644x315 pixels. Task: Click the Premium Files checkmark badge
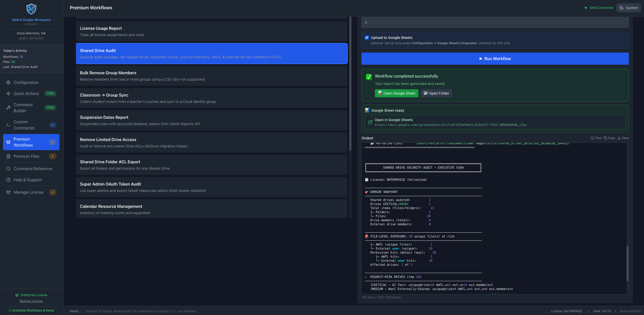point(53,156)
